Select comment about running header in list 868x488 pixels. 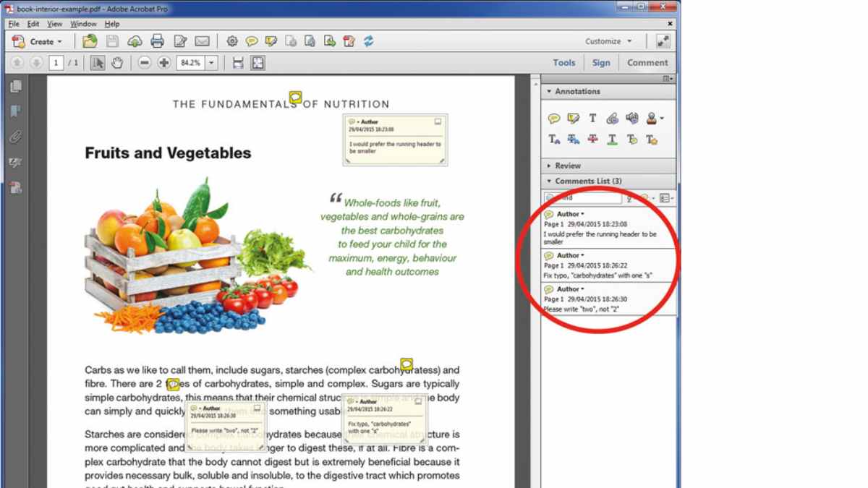coord(609,228)
